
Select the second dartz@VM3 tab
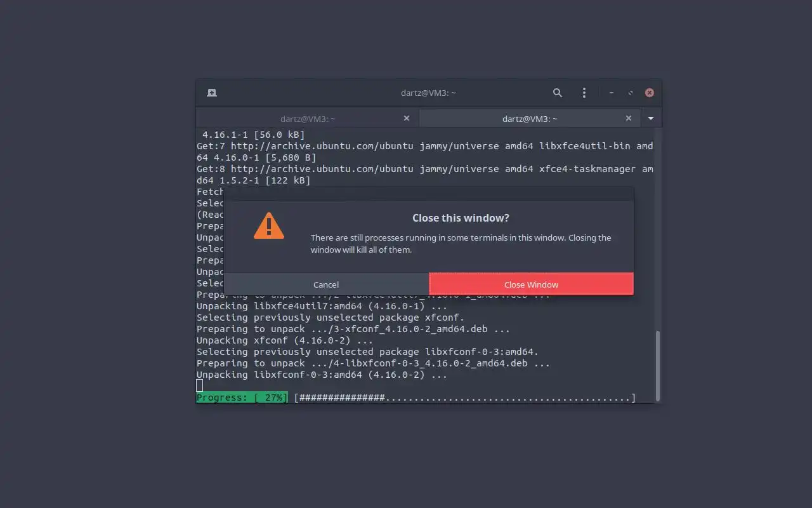click(530, 119)
